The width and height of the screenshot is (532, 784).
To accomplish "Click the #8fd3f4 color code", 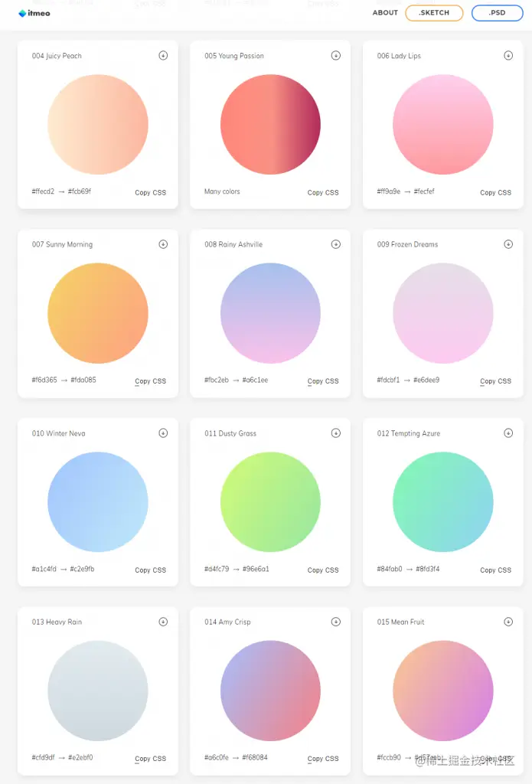I will click(427, 569).
